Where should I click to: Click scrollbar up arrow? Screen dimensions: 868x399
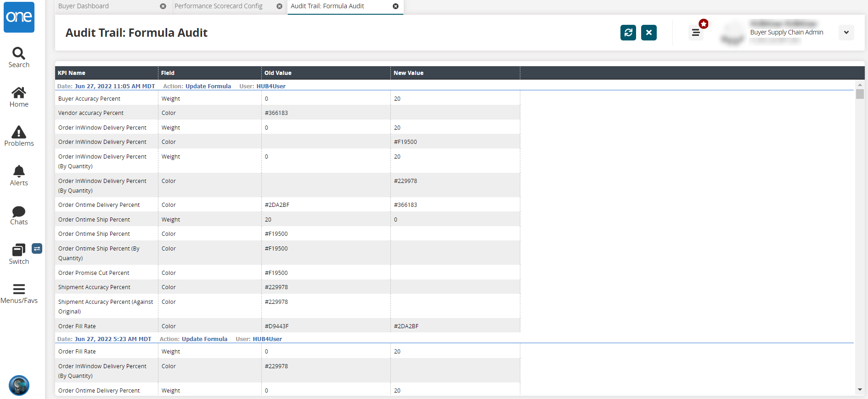pos(860,85)
